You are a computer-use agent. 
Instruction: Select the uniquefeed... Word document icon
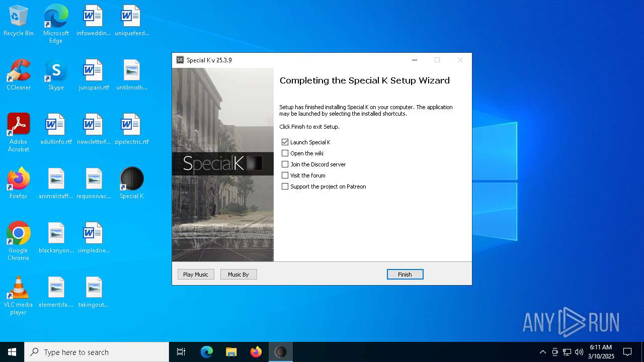pos(132,21)
